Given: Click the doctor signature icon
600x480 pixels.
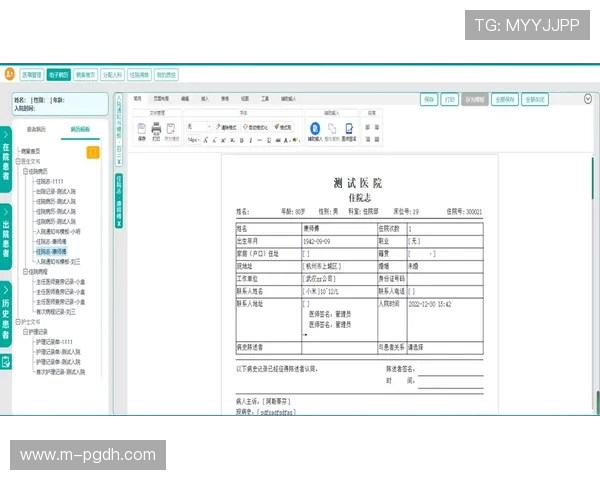Looking at the screenshot, I should (349, 128).
